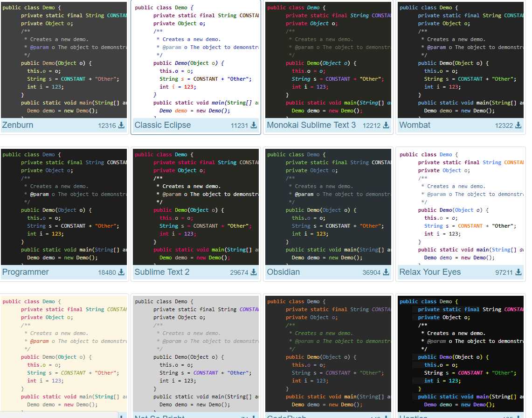Download the Programmer theme
Viewport: 532px width, 418px height.
coord(121,272)
